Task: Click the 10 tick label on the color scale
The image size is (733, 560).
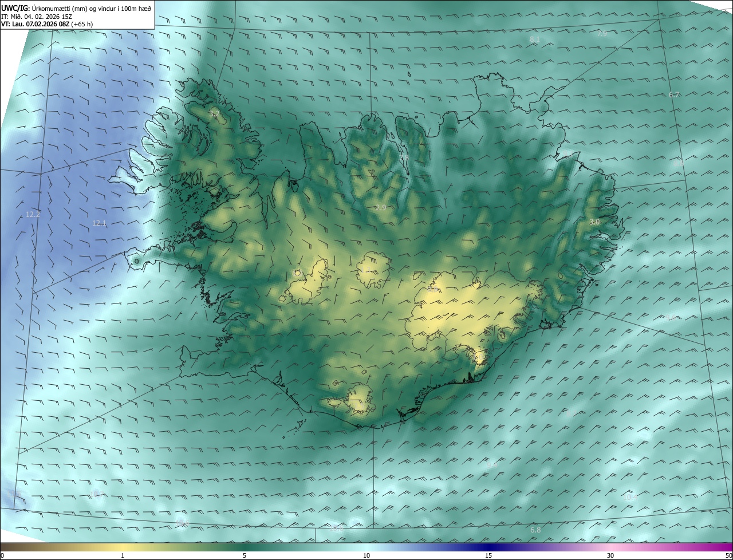Action: point(366,555)
